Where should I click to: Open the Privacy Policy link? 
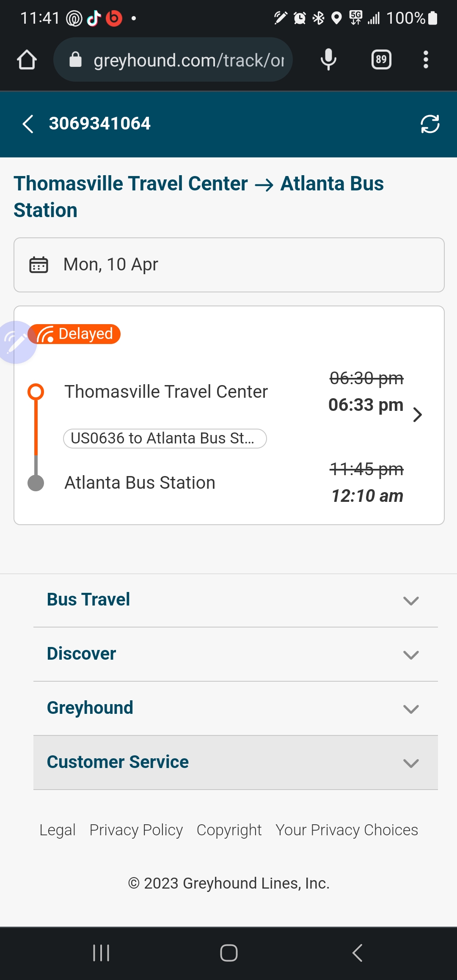coord(136,830)
